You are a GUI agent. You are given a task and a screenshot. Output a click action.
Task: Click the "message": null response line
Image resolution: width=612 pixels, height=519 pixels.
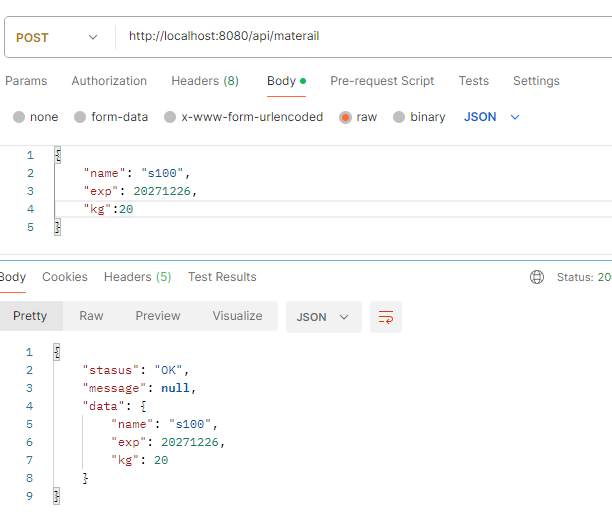point(139,388)
